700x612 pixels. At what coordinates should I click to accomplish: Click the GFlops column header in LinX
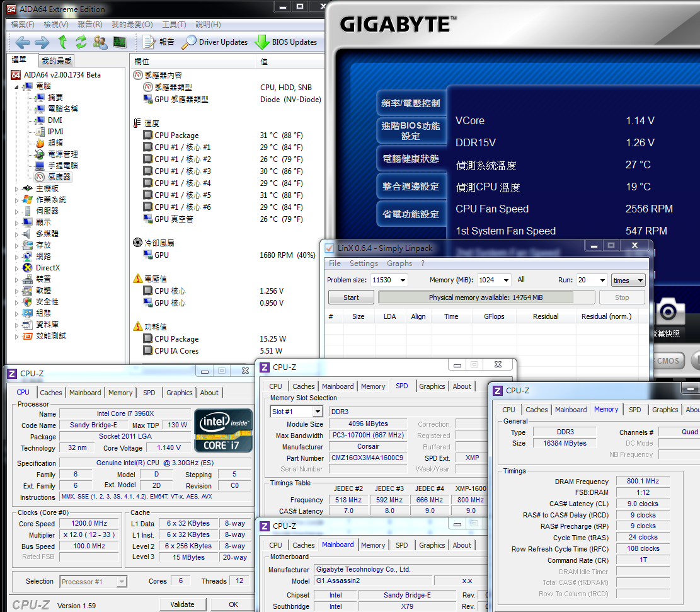point(494,316)
